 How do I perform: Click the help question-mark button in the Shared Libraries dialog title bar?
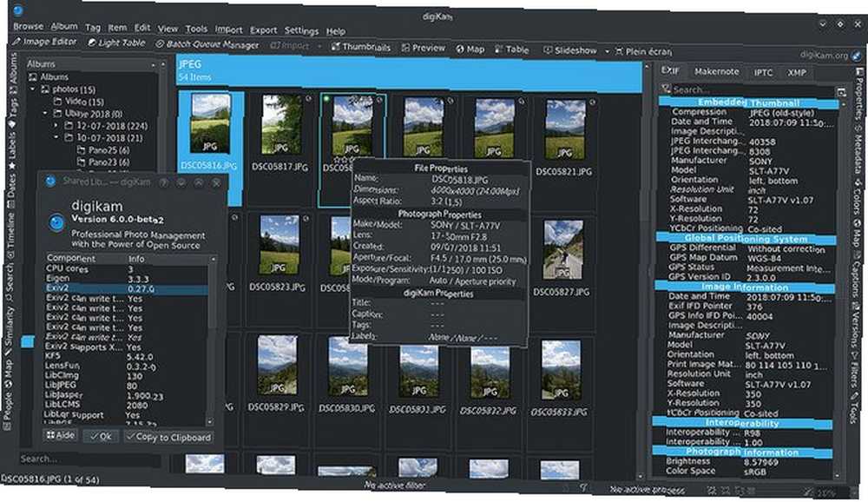(x=163, y=182)
